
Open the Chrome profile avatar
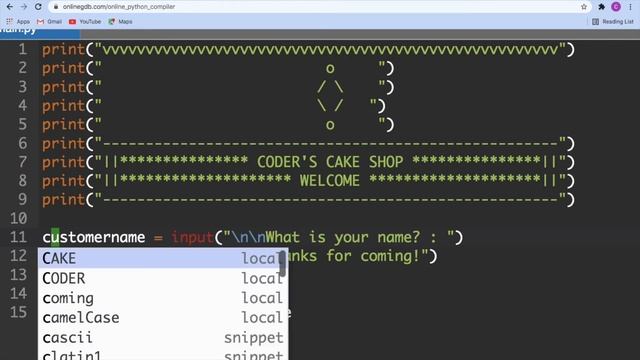[x=616, y=7]
